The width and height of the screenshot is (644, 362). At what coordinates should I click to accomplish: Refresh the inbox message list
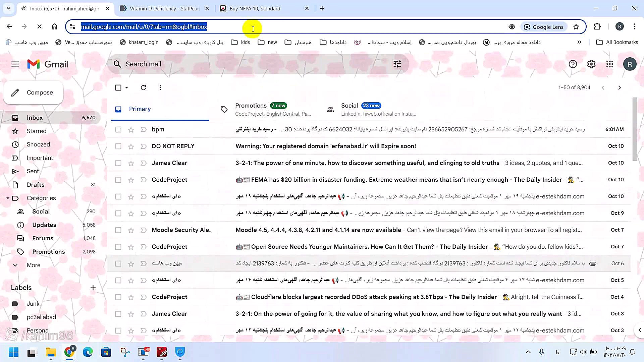pyautogui.click(x=143, y=87)
